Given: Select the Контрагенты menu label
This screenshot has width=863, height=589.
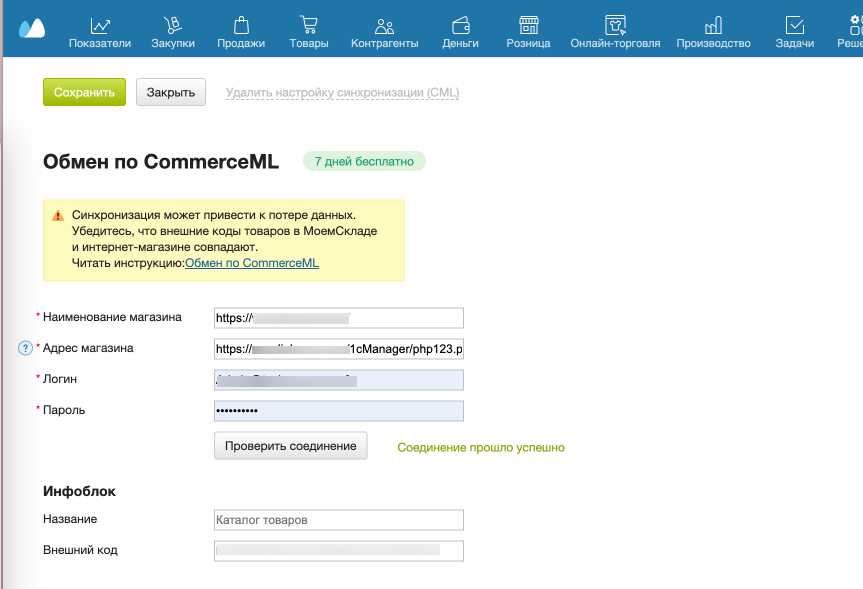Looking at the screenshot, I should 385,43.
